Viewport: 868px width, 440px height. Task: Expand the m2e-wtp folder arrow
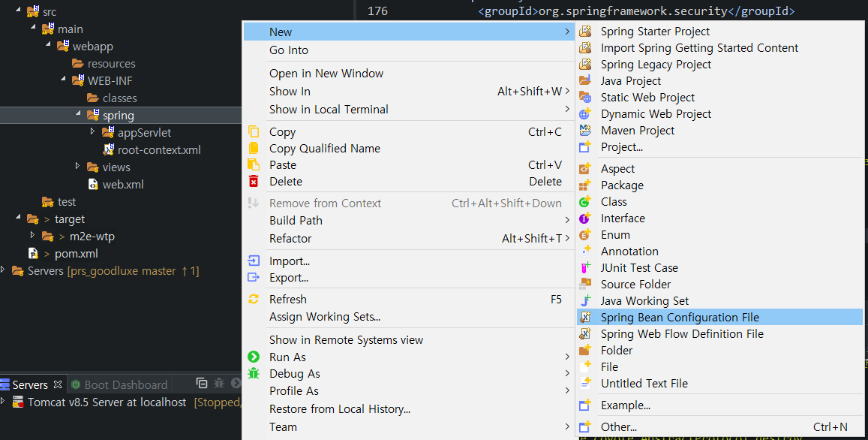33,235
